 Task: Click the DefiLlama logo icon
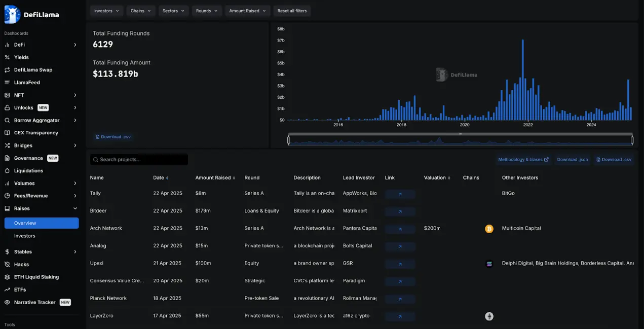[x=12, y=15]
